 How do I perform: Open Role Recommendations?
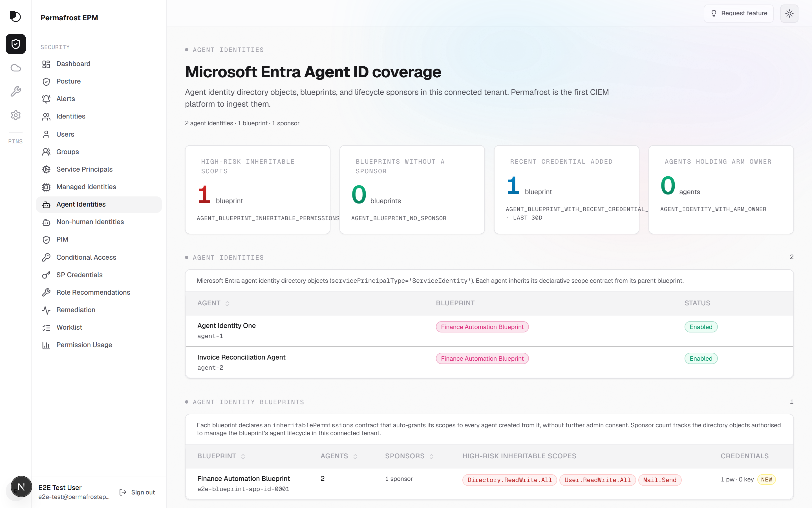click(99, 292)
